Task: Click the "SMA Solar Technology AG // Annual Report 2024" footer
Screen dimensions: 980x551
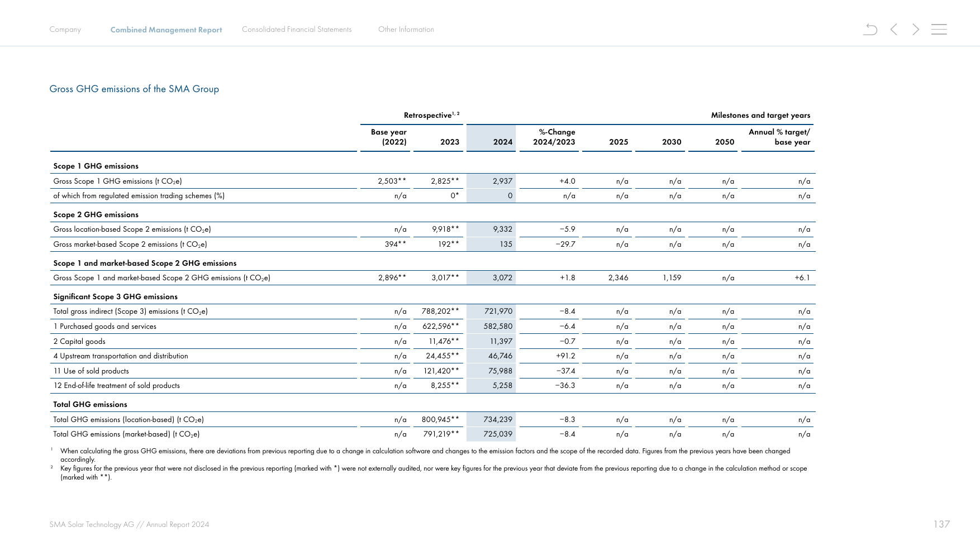Action: click(129, 525)
